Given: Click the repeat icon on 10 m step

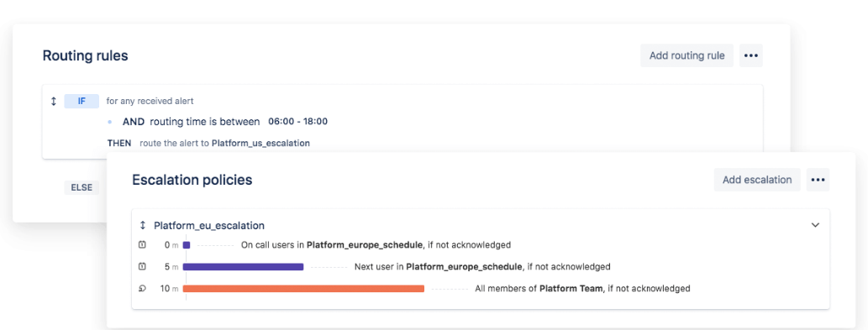Looking at the screenshot, I should point(142,288).
